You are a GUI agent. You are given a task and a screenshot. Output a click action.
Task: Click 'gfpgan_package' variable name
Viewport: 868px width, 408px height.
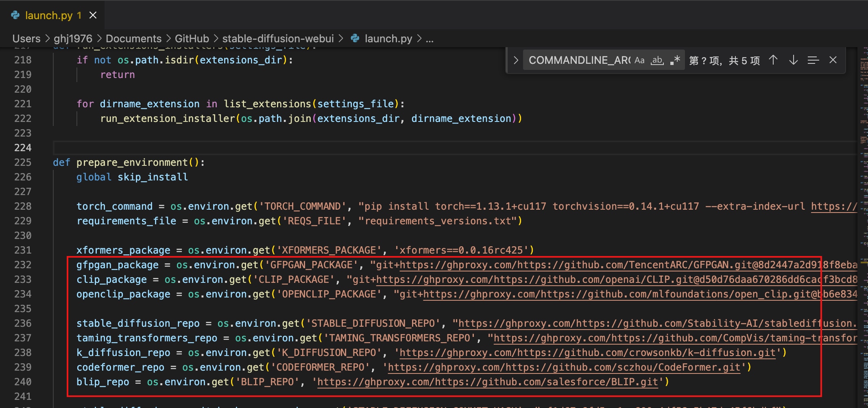118,265
